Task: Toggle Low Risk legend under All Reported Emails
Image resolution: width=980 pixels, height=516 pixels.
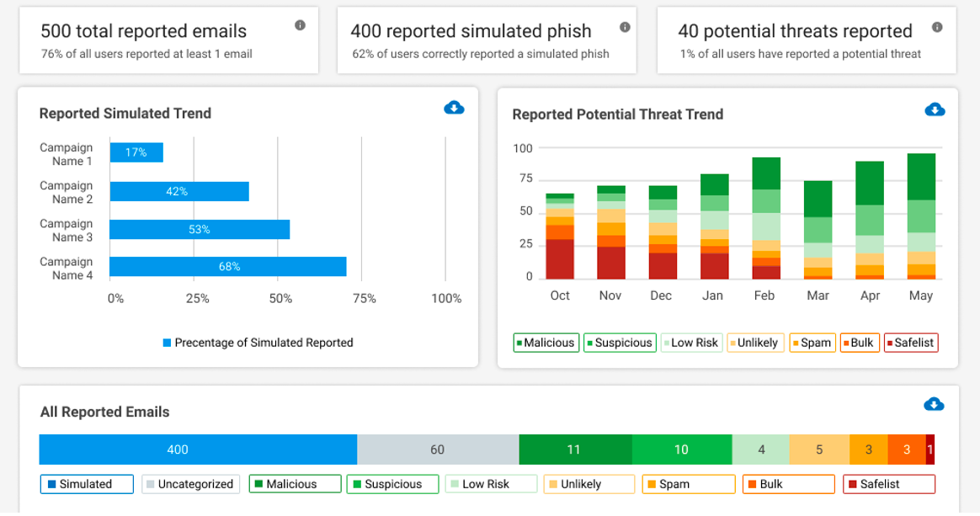Action: point(491,484)
